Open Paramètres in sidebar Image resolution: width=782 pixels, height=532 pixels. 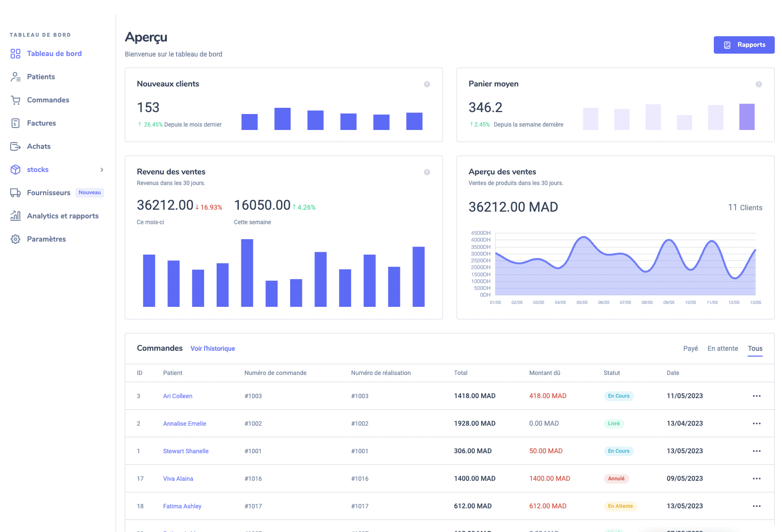point(46,239)
